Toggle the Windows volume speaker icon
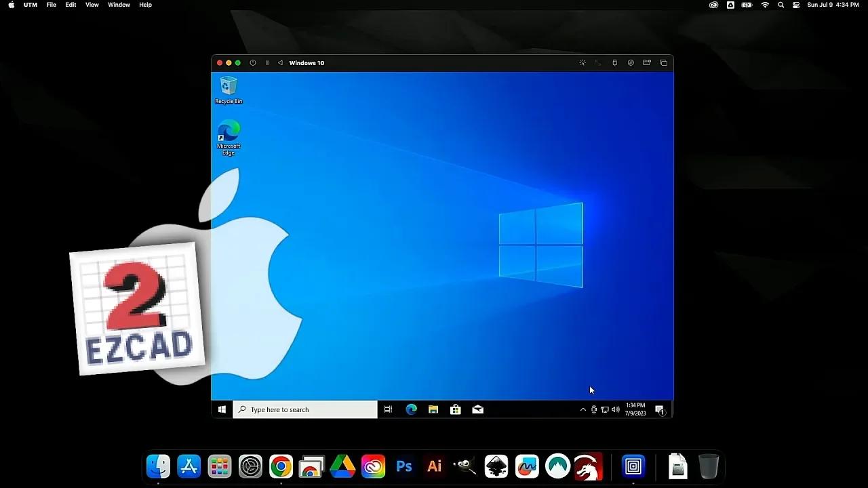Screen dimensions: 868x488 coord(616,409)
